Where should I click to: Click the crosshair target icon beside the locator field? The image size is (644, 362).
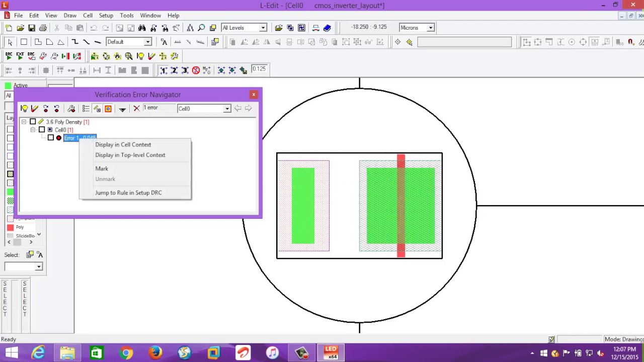click(x=397, y=42)
